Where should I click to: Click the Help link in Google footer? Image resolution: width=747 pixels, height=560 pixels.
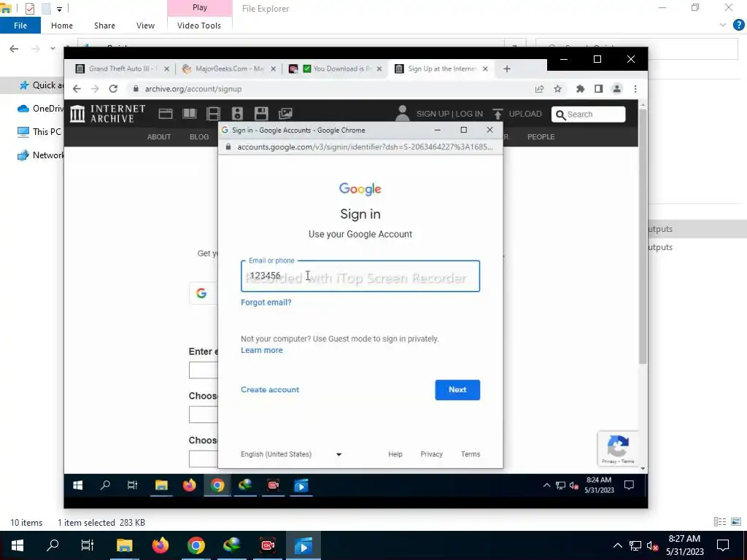click(x=395, y=454)
